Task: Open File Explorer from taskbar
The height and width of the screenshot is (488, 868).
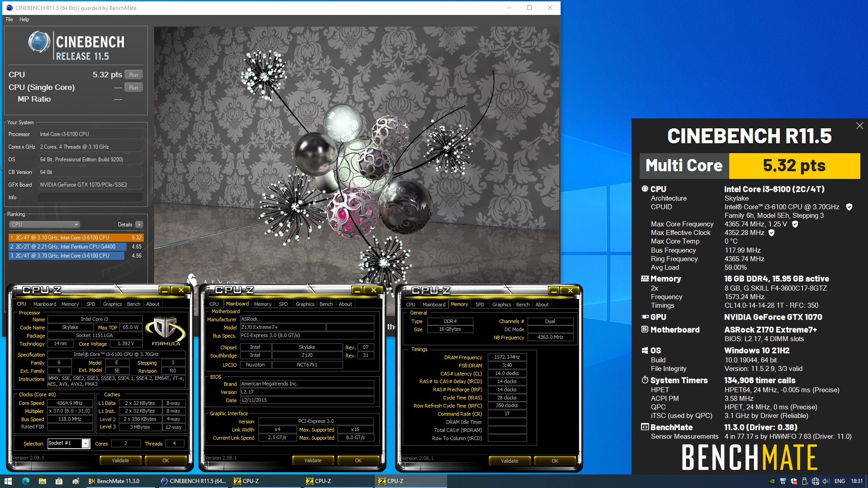Action: pos(42,481)
